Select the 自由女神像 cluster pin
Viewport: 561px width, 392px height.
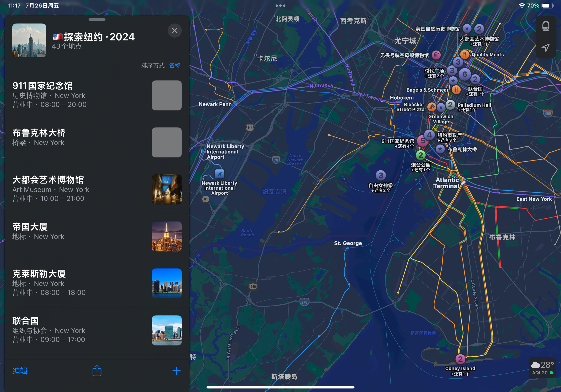380,175
